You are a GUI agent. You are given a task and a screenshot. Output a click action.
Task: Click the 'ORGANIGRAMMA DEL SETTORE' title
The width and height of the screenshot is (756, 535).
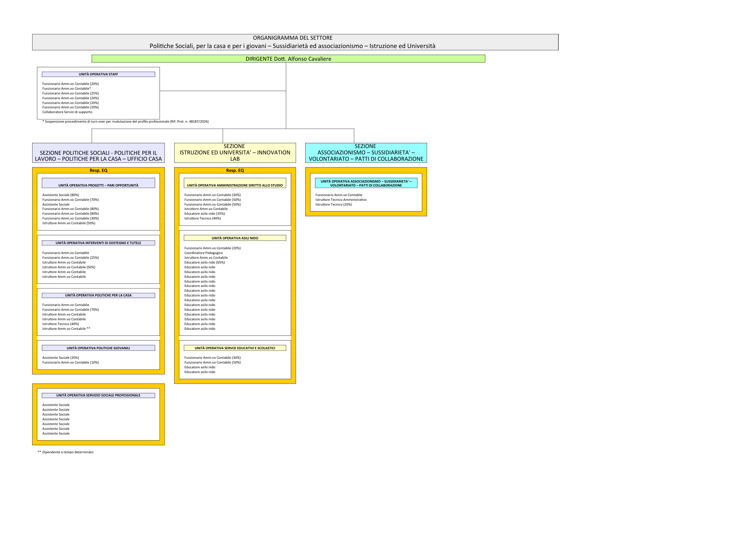tap(293, 38)
